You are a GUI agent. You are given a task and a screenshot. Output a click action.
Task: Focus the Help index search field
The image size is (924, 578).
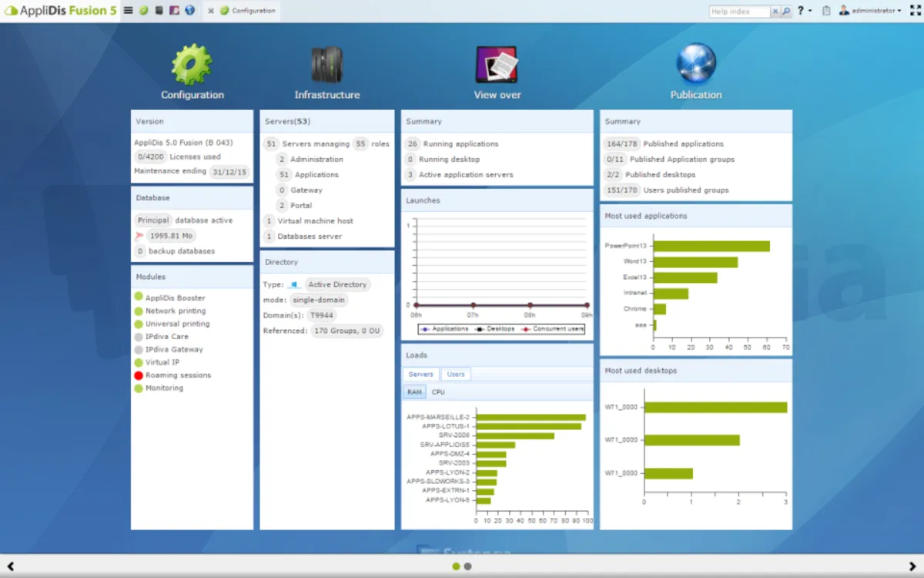tap(739, 12)
